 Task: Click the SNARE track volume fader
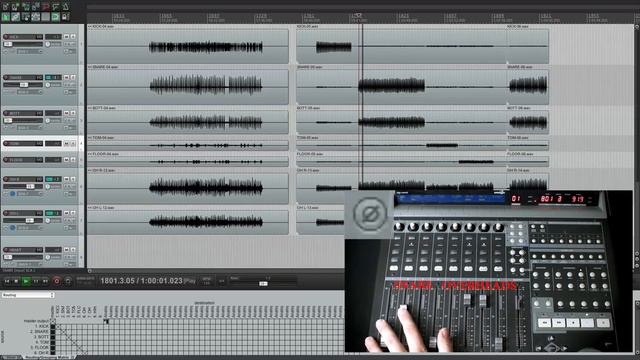(x=23, y=85)
